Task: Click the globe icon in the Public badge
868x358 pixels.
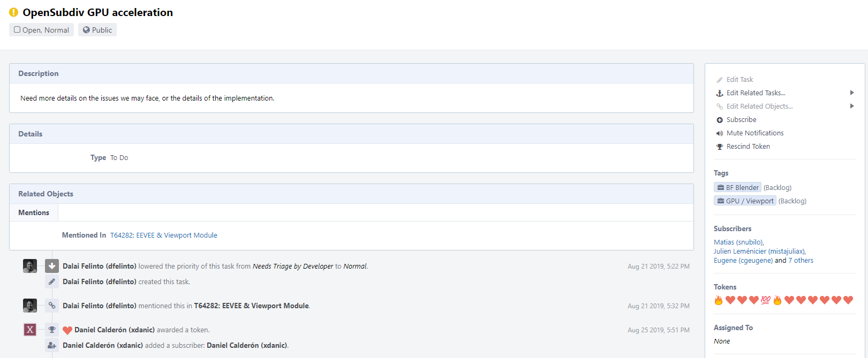Action: [86, 30]
